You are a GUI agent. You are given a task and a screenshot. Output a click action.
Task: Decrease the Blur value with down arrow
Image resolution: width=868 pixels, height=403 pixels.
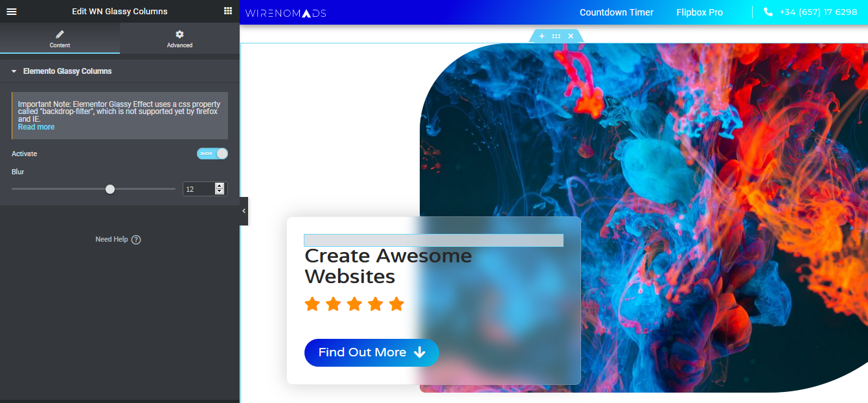(220, 192)
